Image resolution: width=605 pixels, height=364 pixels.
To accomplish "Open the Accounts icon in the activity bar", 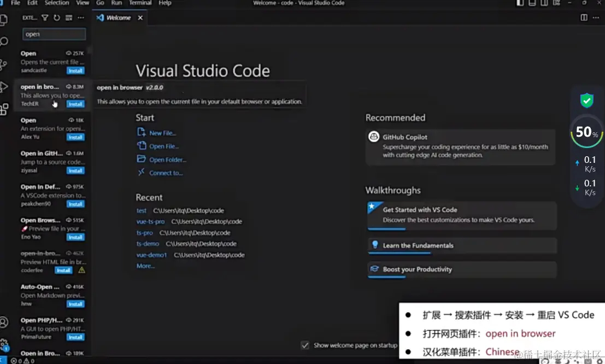I will [3, 322].
